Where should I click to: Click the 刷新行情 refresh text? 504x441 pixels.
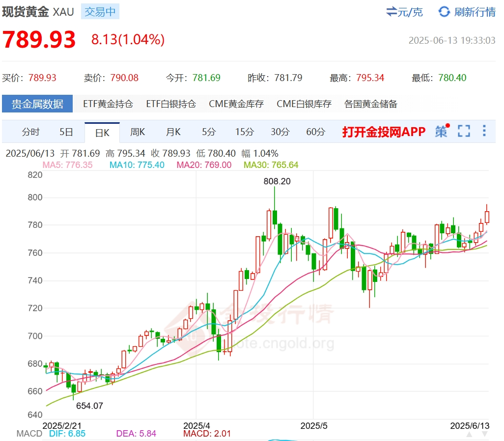coord(475,12)
